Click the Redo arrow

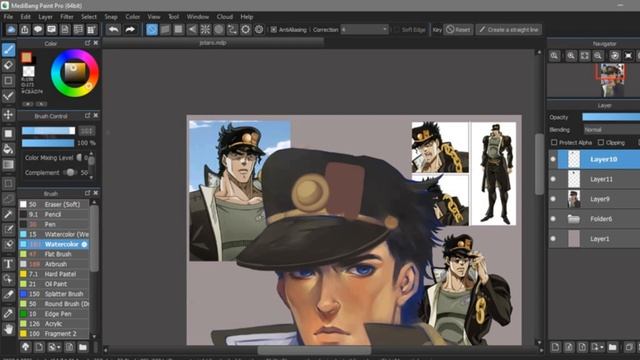130,29
